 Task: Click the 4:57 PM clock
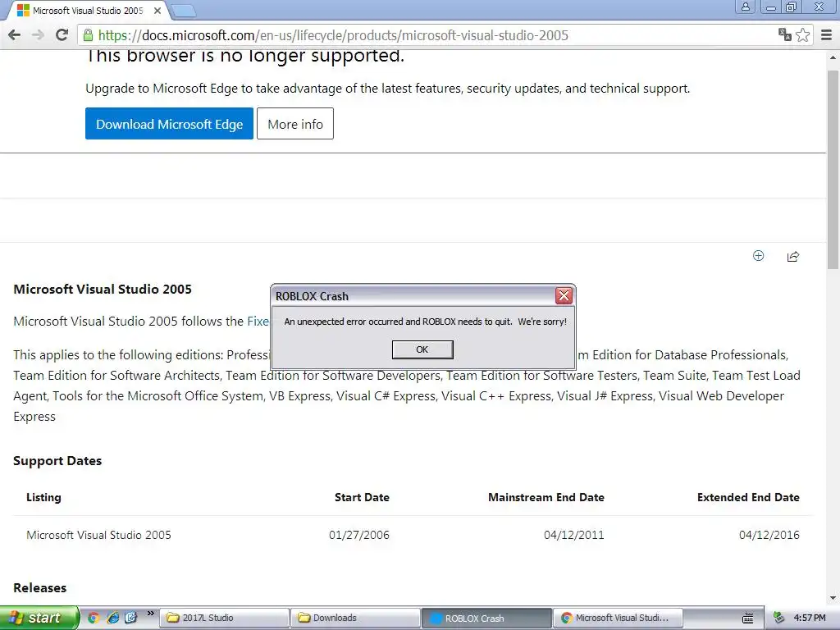point(810,618)
